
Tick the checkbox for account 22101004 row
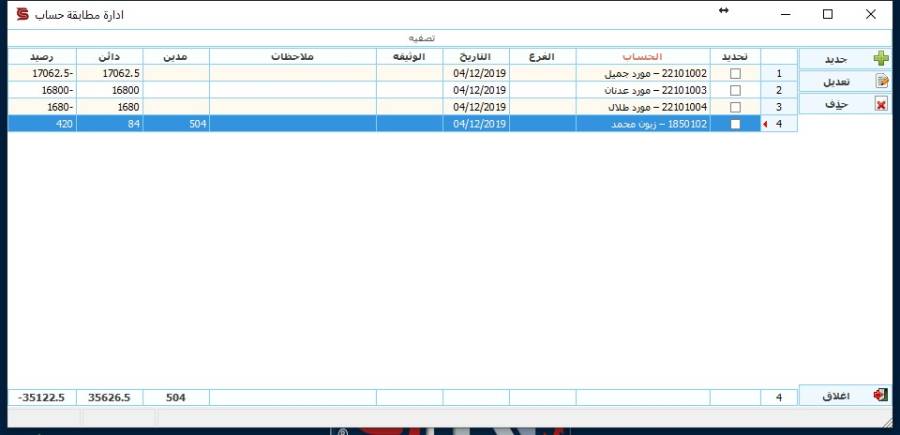pyautogui.click(x=735, y=107)
